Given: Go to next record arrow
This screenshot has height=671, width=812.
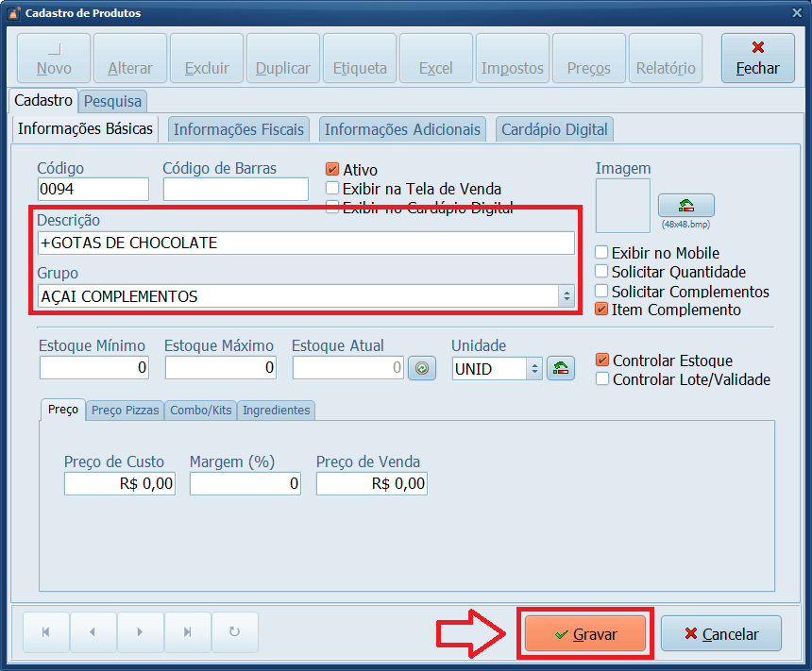Looking at the screenshot, I should pyautogui.click(x=140, y=632).
